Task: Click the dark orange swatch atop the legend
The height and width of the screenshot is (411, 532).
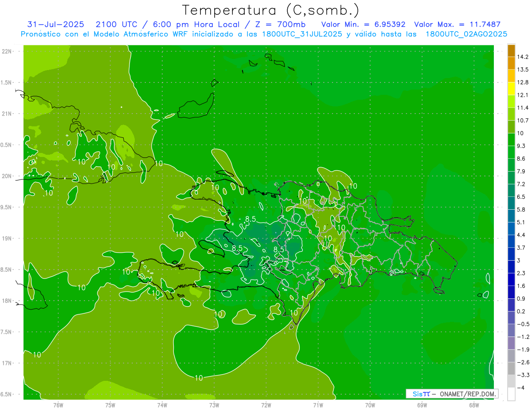Action: [x=511, y=51]
